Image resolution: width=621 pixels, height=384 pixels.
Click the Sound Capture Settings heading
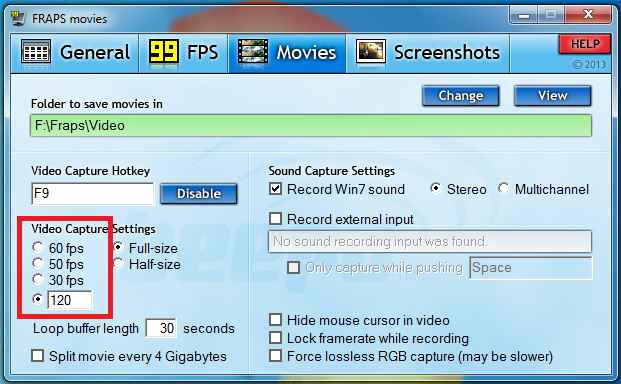click(332, 171)
